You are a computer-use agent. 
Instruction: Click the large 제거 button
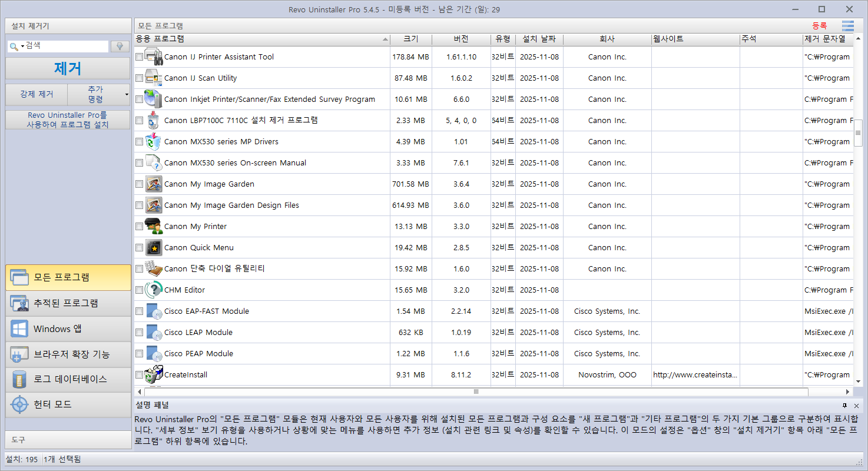(x=68, y=68)
